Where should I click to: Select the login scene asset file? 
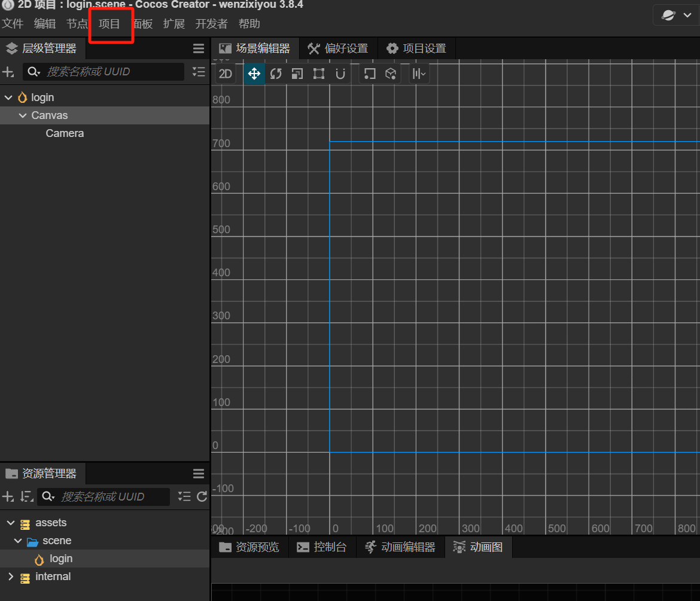point(105,559)
